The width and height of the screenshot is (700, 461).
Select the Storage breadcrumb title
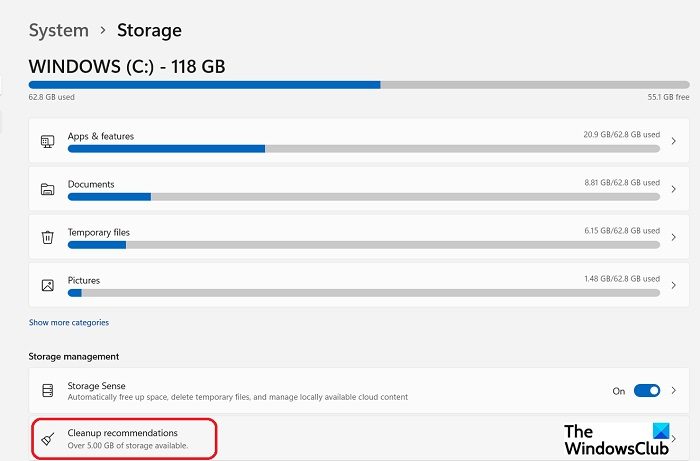150,31
